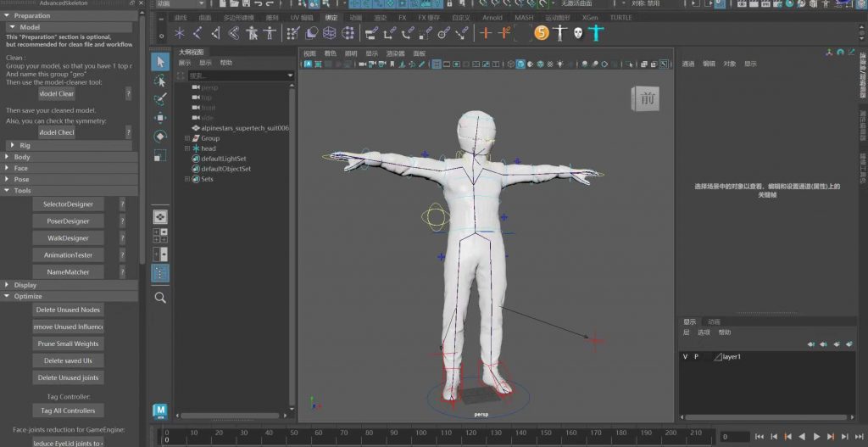Click the Parent Constraint shelf icon
The width and height of the screenshot is (868, 447).
[371, 33]
